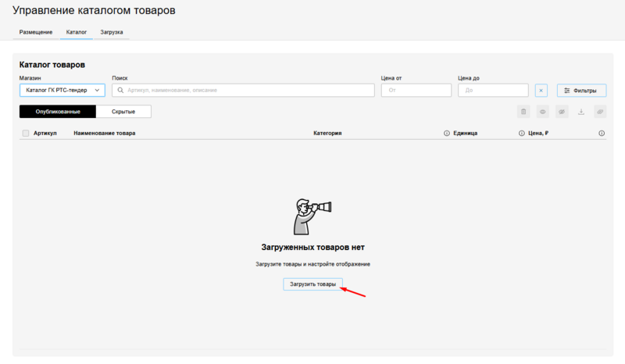Screen dimensions: 625x364
Task: Click info icon next to Единица column
Action: click(x=521, y=134)
